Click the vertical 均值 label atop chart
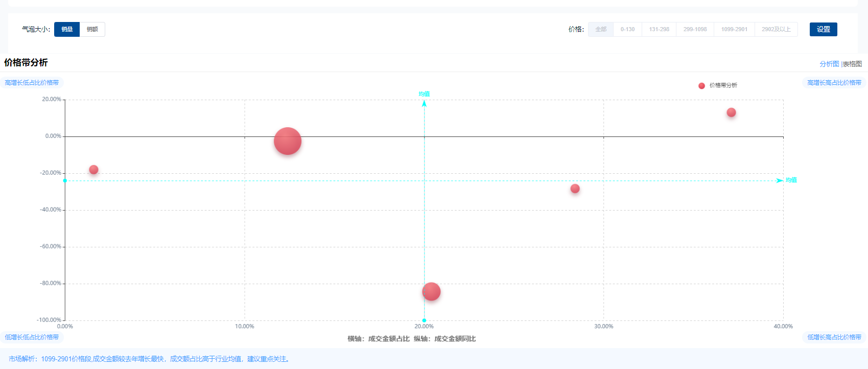This screenshot has width=868, height=369. pos(424,94)
